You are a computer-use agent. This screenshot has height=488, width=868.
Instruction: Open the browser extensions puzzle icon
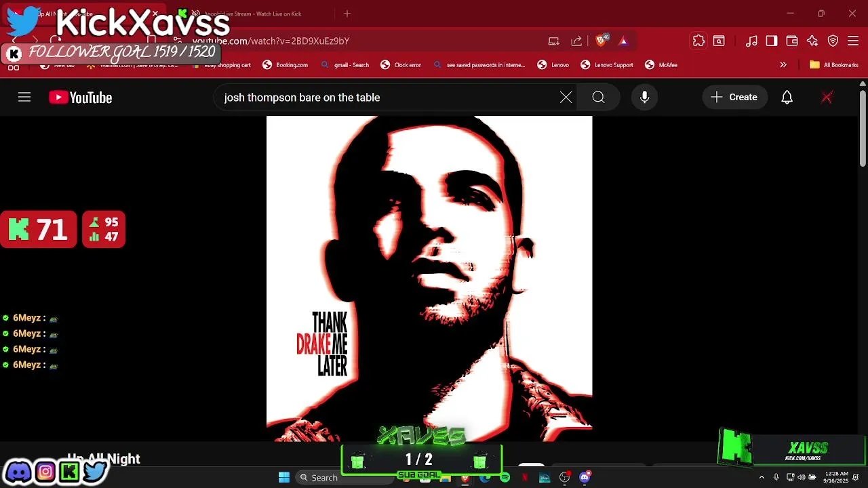698,41
